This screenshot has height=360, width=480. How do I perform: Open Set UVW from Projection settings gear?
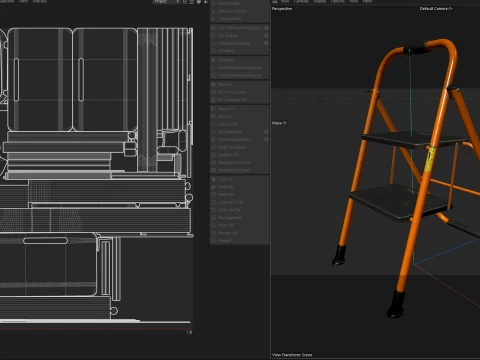click(x=266, y=28)
